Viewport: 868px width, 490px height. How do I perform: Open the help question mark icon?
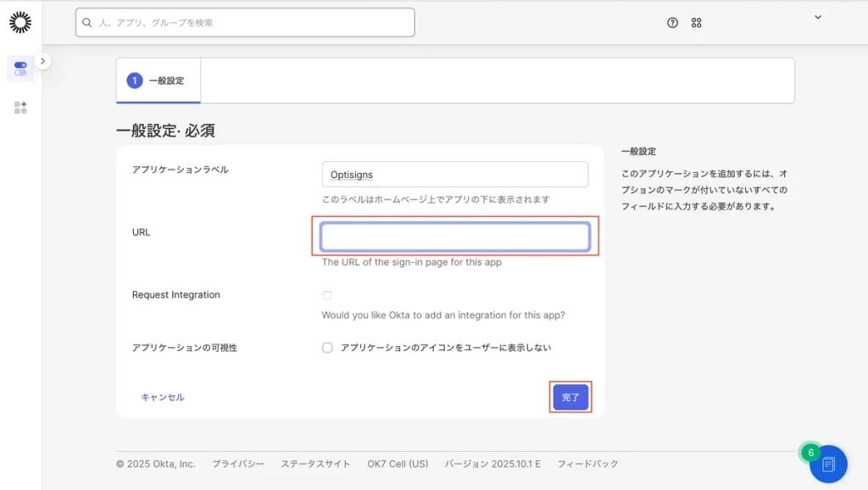pyautogui.click(x=672, y=23)
